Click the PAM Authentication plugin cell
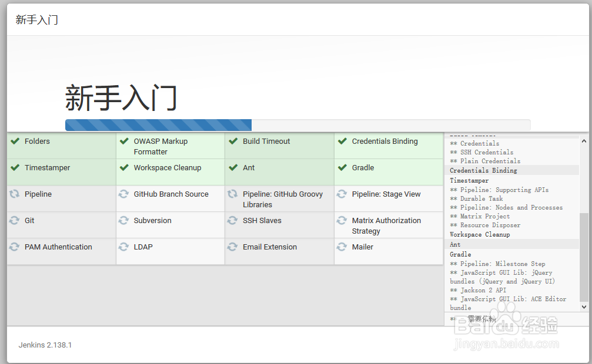Image resolution: width=592 pixels, height=364 pixels. pos(61,251)
